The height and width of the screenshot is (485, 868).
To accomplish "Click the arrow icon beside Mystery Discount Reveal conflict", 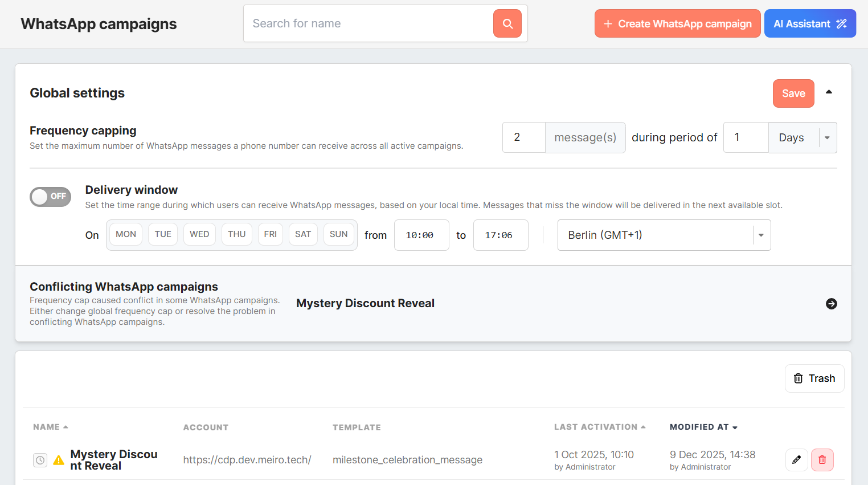I will point(831,304).
